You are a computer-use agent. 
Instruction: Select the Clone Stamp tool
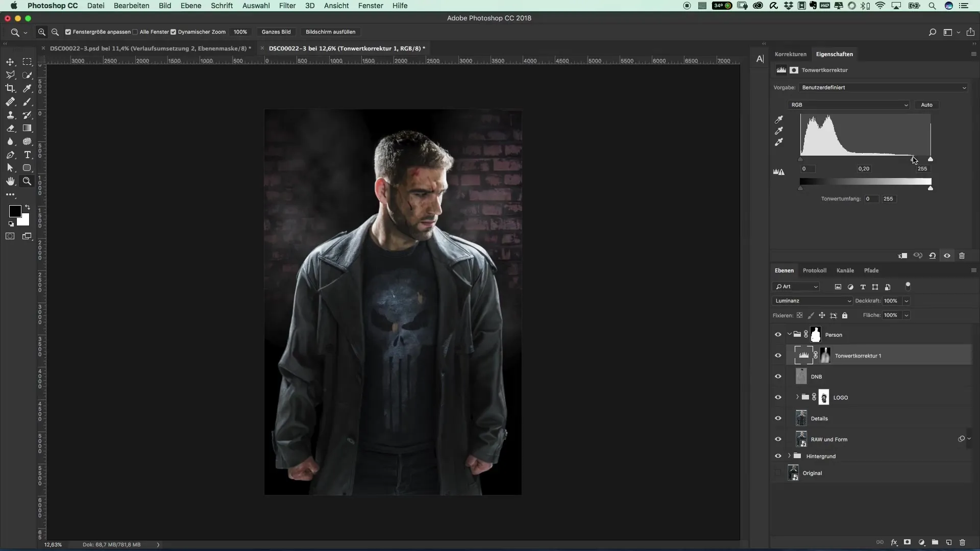(10, 115)
